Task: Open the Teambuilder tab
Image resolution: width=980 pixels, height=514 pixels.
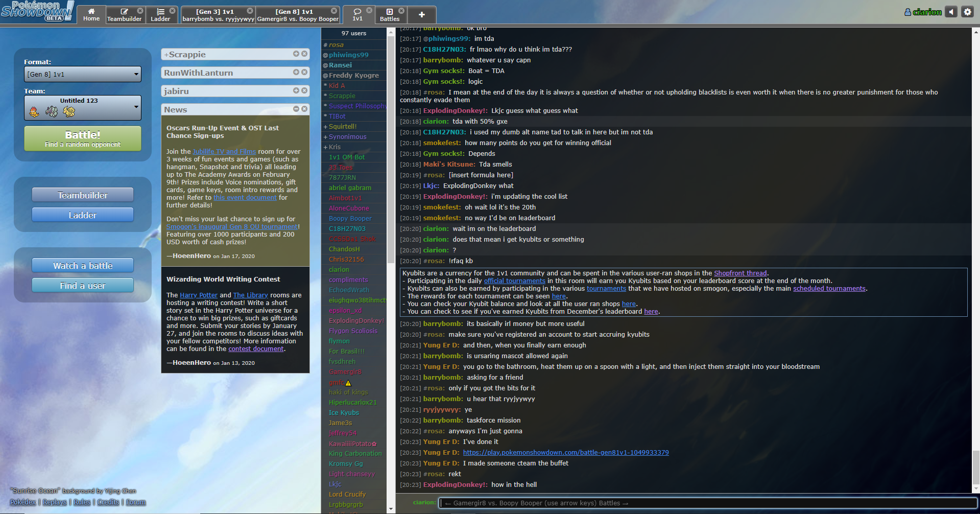Action: tap(124, 15)
